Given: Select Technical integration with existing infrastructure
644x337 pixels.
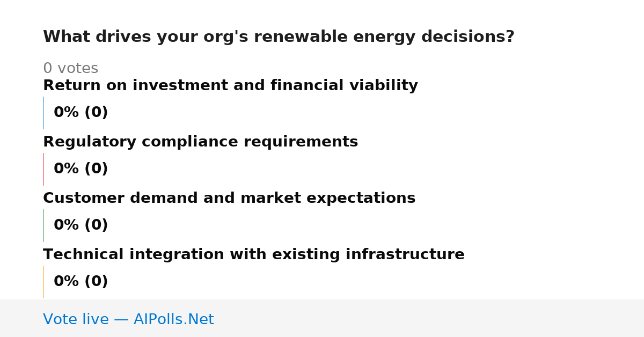Looking at the screenshot, I should [254, 255].
